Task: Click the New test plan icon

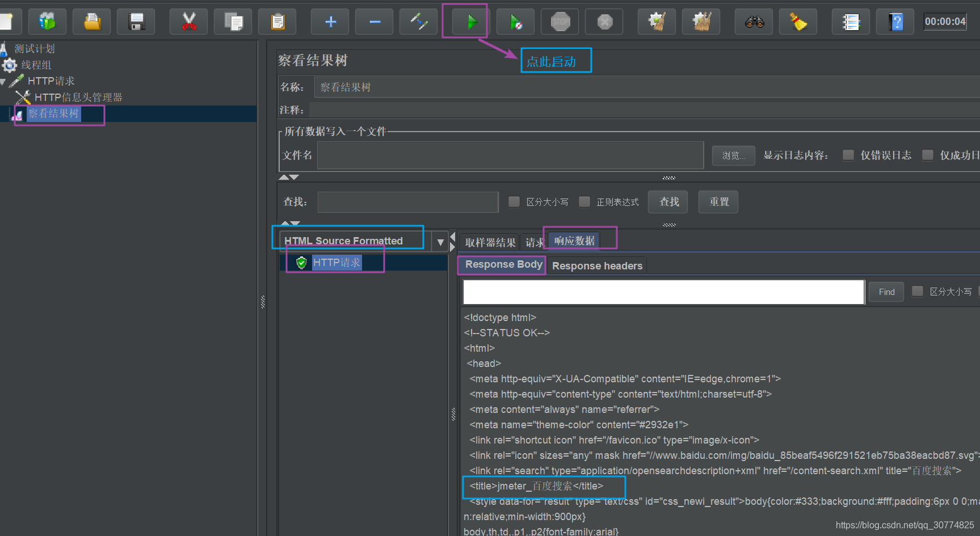Action: [7, 22]
